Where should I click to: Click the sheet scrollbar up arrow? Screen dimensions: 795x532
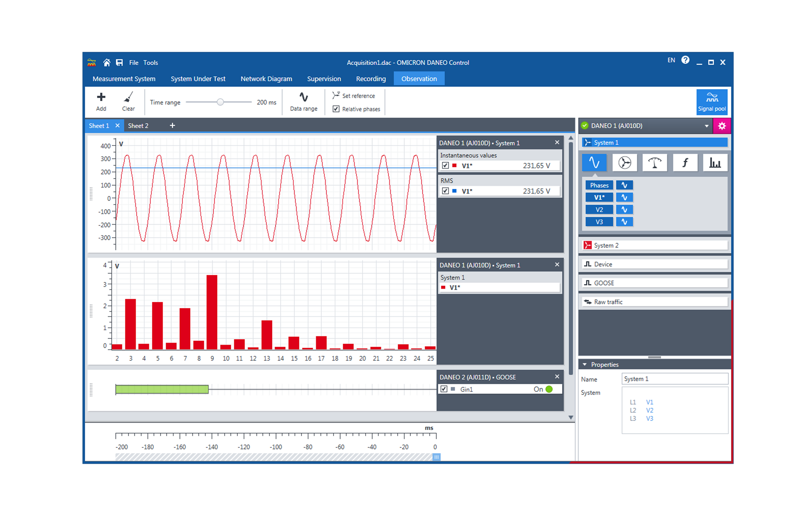pos(570,138)
